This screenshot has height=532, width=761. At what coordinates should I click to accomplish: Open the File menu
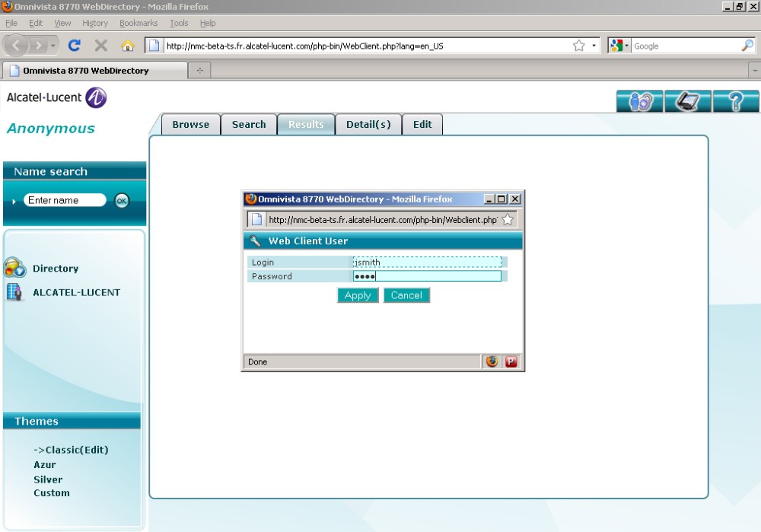(x=11, y=23)
